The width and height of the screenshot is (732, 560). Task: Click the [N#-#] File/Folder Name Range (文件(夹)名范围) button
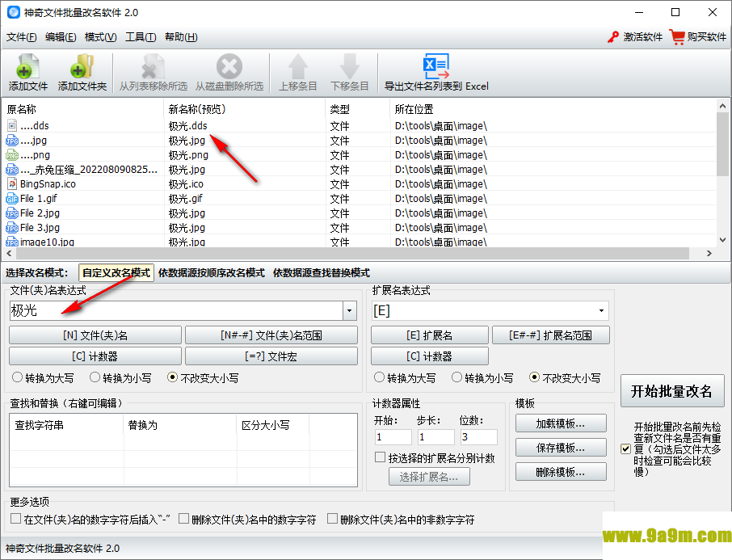tap(271, 335)
